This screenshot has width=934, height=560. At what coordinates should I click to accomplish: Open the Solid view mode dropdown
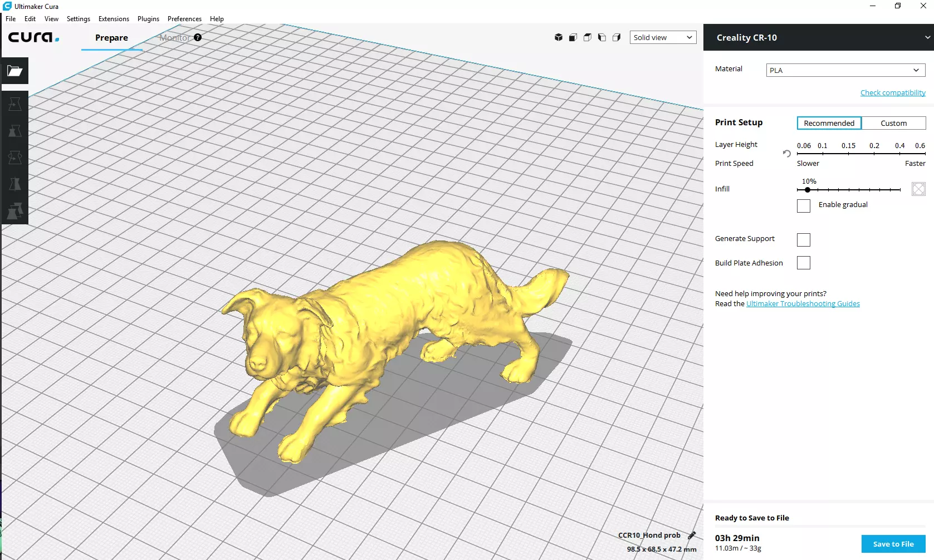coord(663,37)
